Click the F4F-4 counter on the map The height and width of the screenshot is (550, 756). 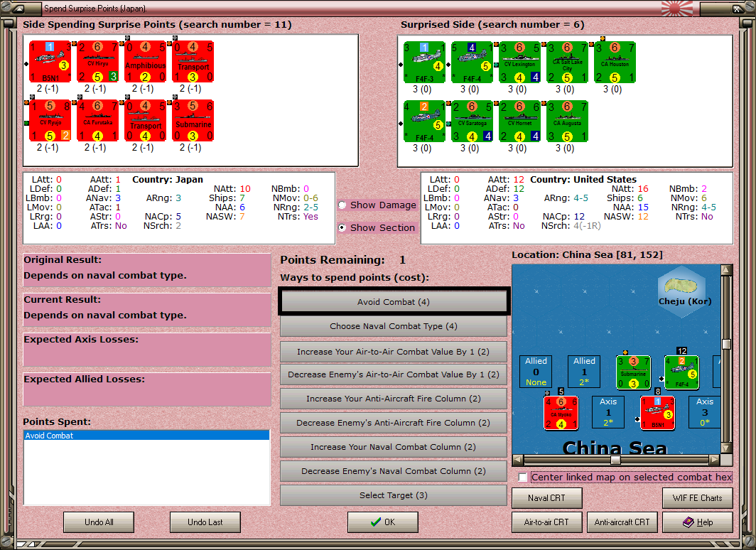(682, 372)
